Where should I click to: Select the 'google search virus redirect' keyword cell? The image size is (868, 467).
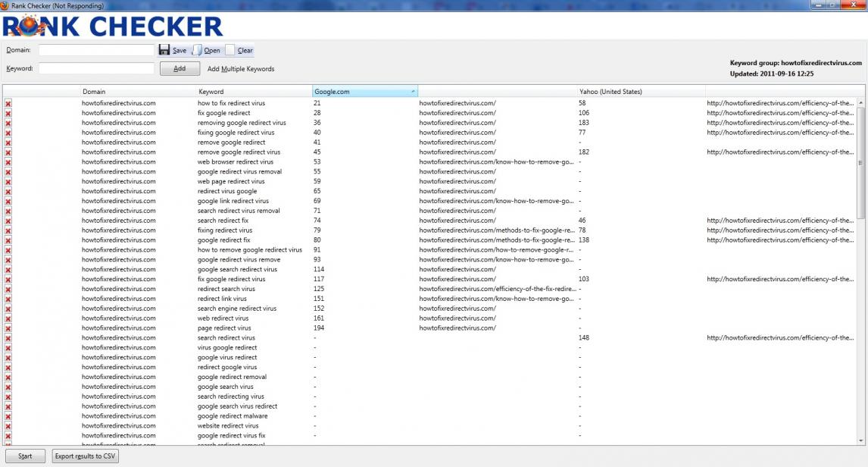[238, 406]
